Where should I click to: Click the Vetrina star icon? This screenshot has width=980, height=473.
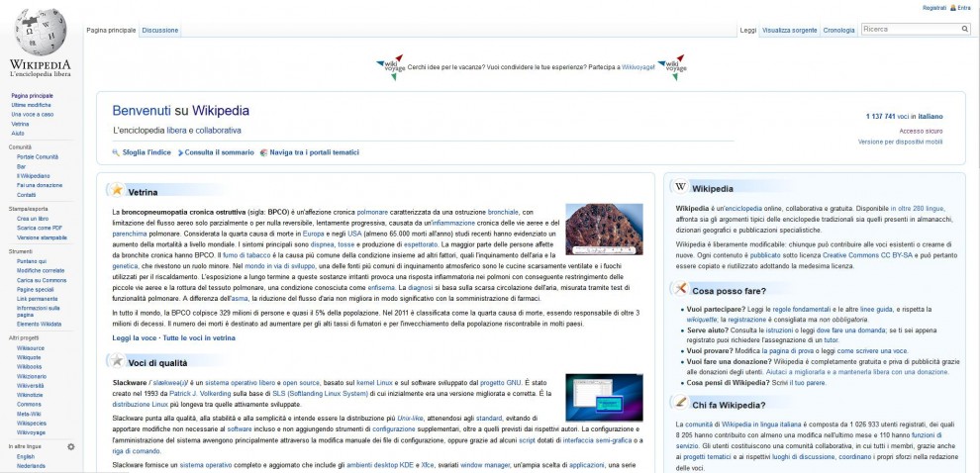point(117,189)
